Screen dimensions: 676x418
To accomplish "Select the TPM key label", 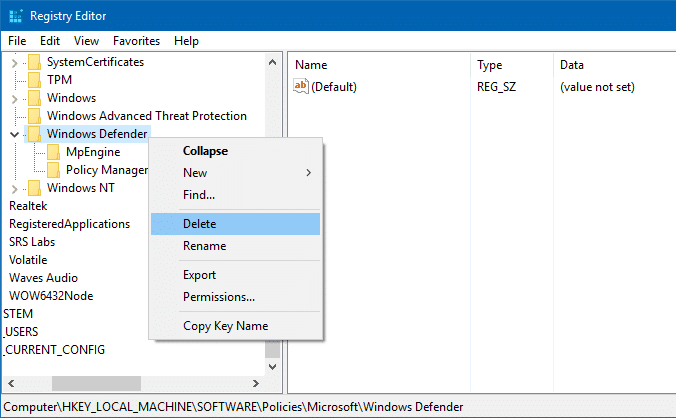I will [59, 80].
